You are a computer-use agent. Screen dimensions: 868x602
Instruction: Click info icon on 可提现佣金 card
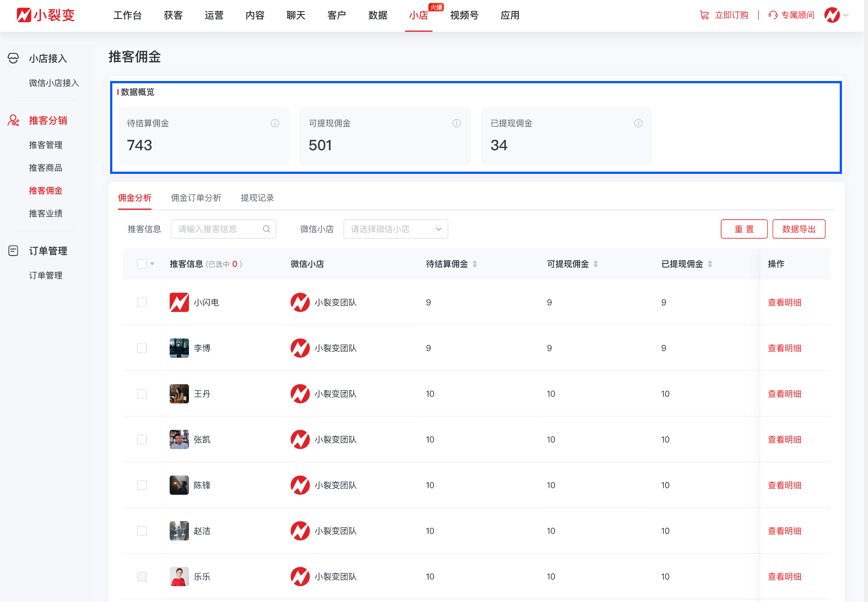point(457,123)
